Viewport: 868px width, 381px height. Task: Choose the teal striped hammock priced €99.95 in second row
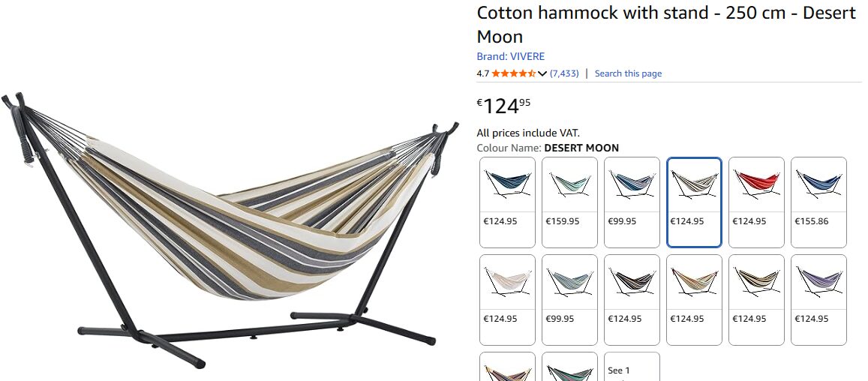[569, 299]
